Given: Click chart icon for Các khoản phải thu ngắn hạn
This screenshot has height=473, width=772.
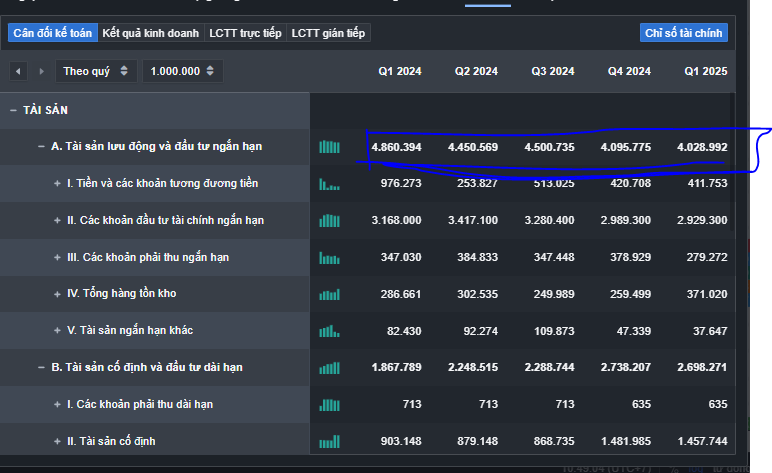Looking at the screenshot, I should pyautogui.click(x=330, y=257).
